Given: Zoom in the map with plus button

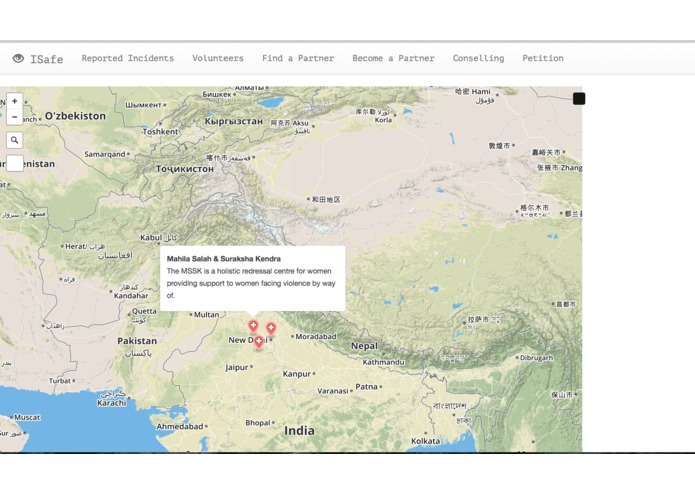Looking at the screenshot, I should coord(15,101).
